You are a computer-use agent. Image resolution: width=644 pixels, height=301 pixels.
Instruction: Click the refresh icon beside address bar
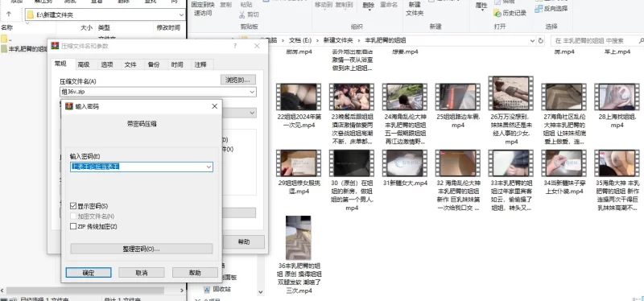coord(541,41)
